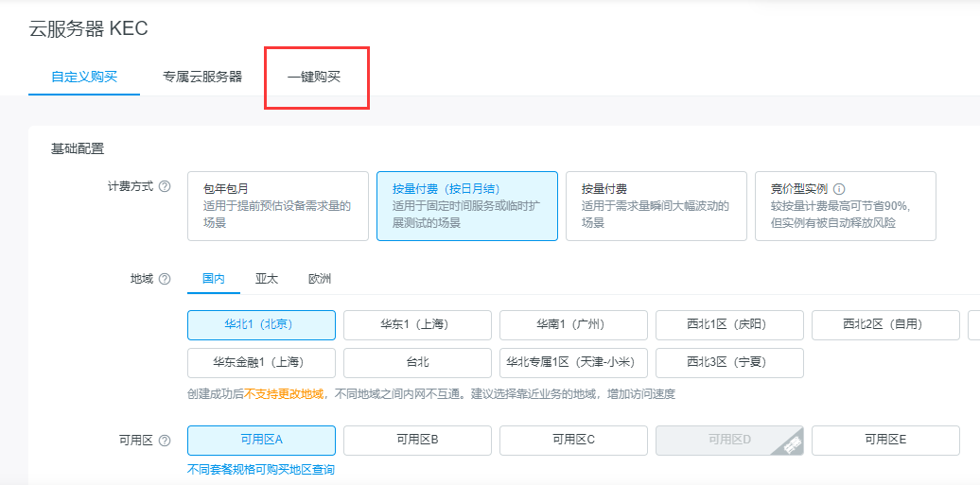Select the 亚太 region tab
Viewport: 980px width, 485px height.
click(x=267, y=279)
